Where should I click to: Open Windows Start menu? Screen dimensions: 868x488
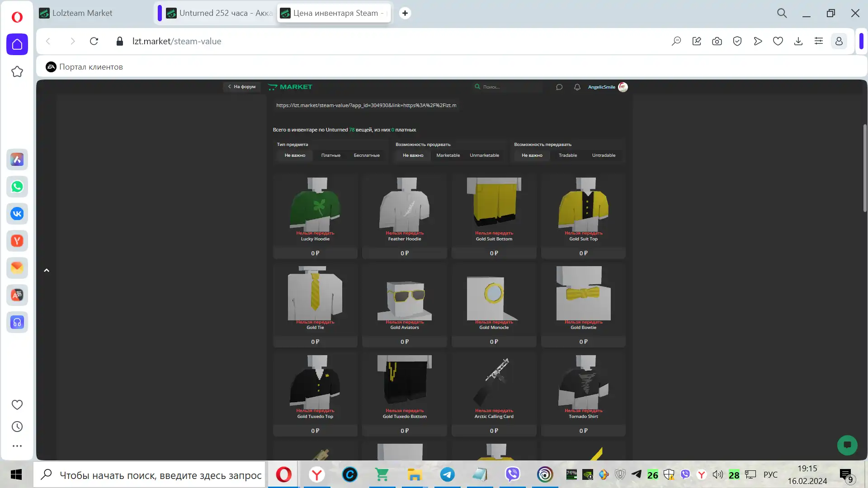click(16, 474)
